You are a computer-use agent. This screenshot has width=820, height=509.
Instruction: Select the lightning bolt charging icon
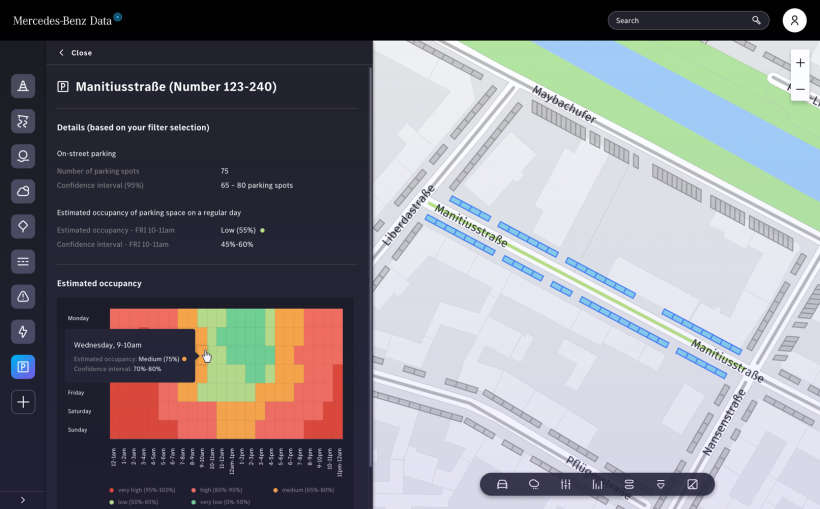23,332
